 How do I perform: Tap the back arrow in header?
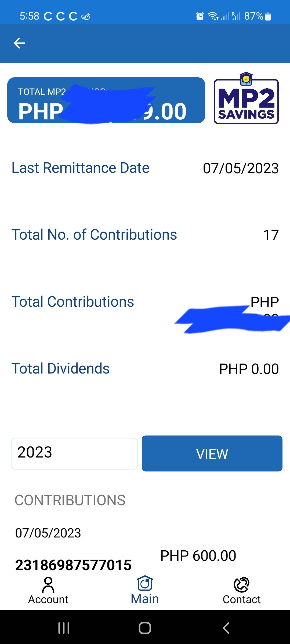[x=19, y=43]
